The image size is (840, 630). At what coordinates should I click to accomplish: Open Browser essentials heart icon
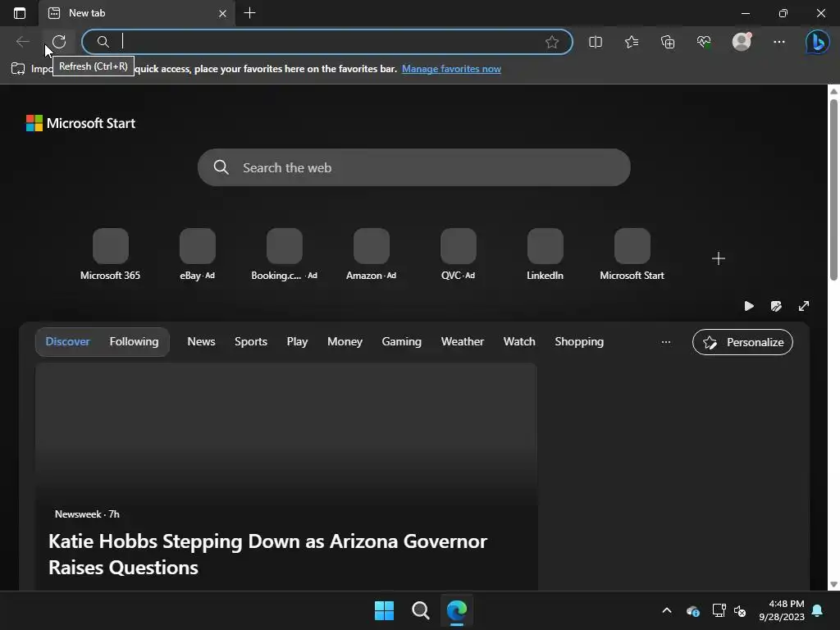coord(704,42)
